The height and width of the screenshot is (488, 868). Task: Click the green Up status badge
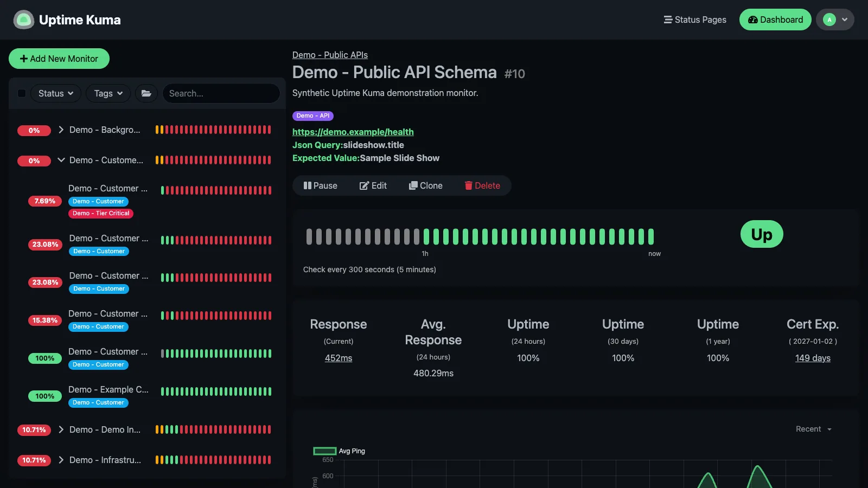[x=762, y=234]
